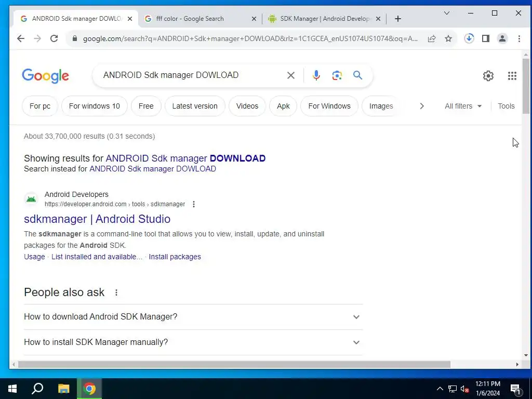Open Google quick settings gear
The image size is (532, 399).
(488, 76)
